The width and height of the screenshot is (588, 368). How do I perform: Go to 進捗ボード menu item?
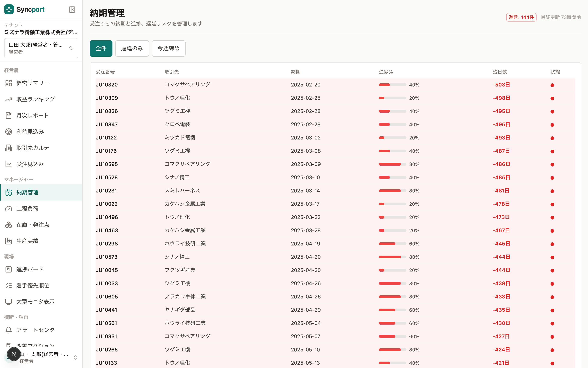[41, 269]
